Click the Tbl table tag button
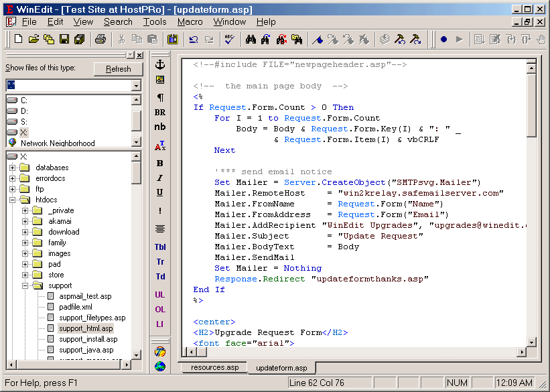 [x=160, y=247]
